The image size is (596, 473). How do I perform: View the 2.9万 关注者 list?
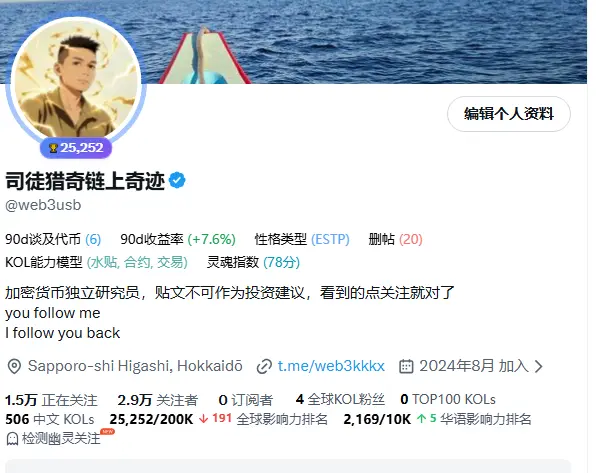pos(158,400)
